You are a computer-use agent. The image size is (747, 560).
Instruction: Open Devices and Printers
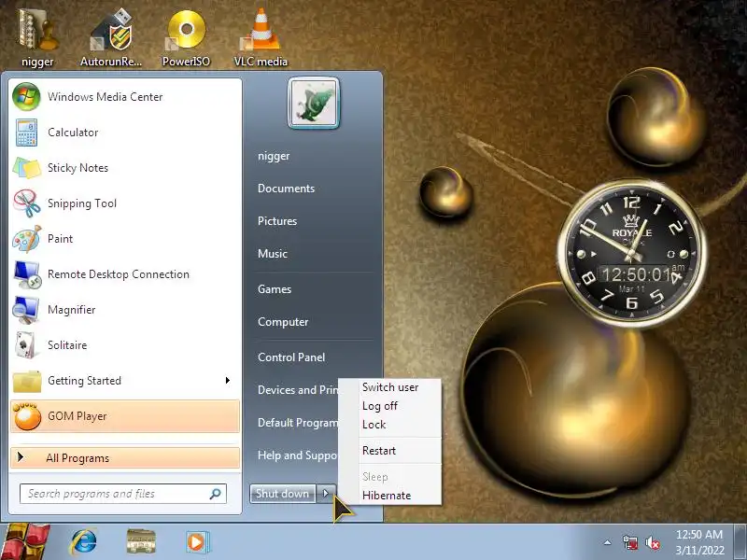tap(298, 390)
